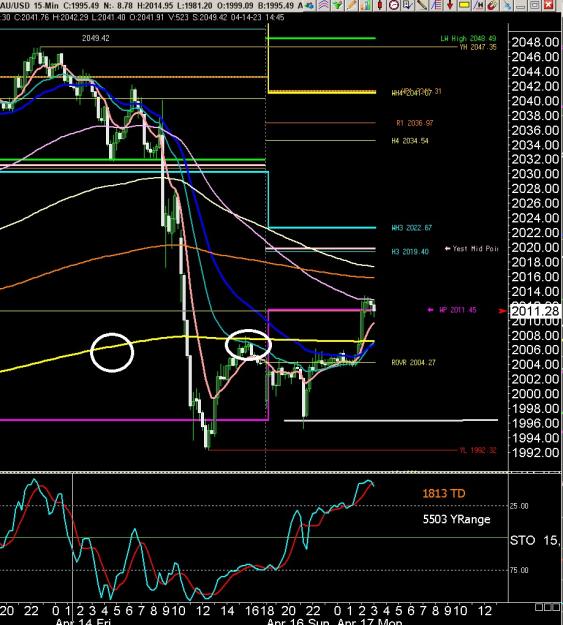Click the fan lines tool icon
Screen dimensions: 563x625
(x=436, y=5)
